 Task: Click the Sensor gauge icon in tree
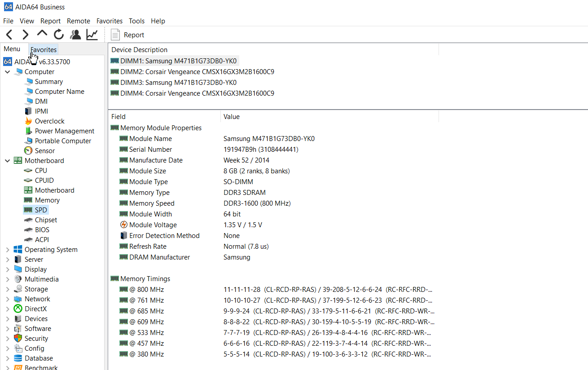28,150
